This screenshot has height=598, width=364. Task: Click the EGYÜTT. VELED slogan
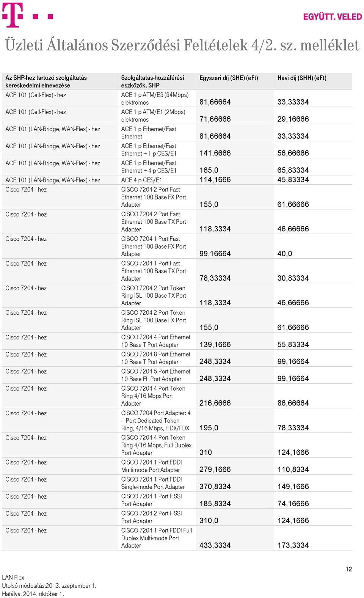(333, 17)
